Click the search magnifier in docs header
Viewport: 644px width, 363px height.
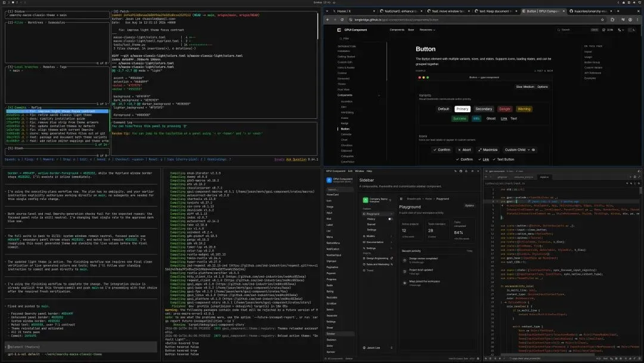coord(559,30)
